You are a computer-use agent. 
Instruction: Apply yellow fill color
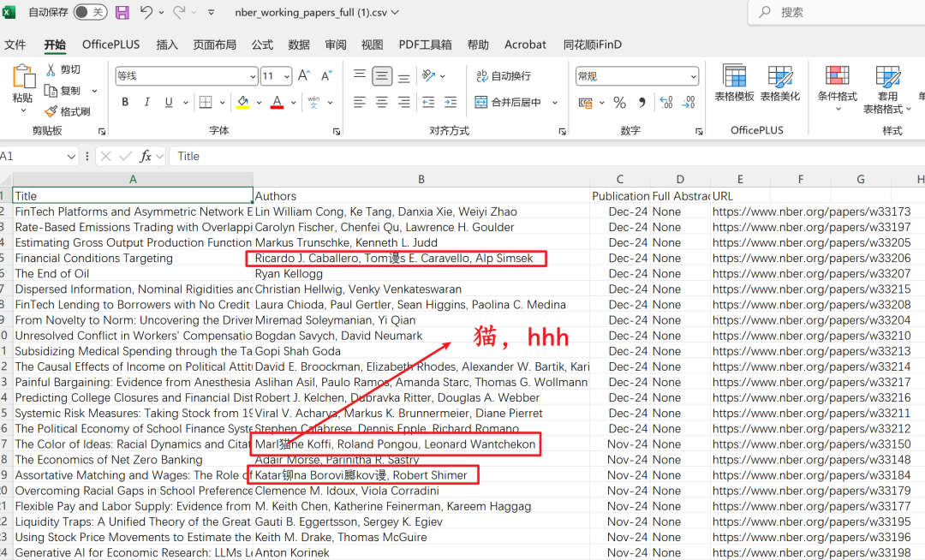pos(242,102)
